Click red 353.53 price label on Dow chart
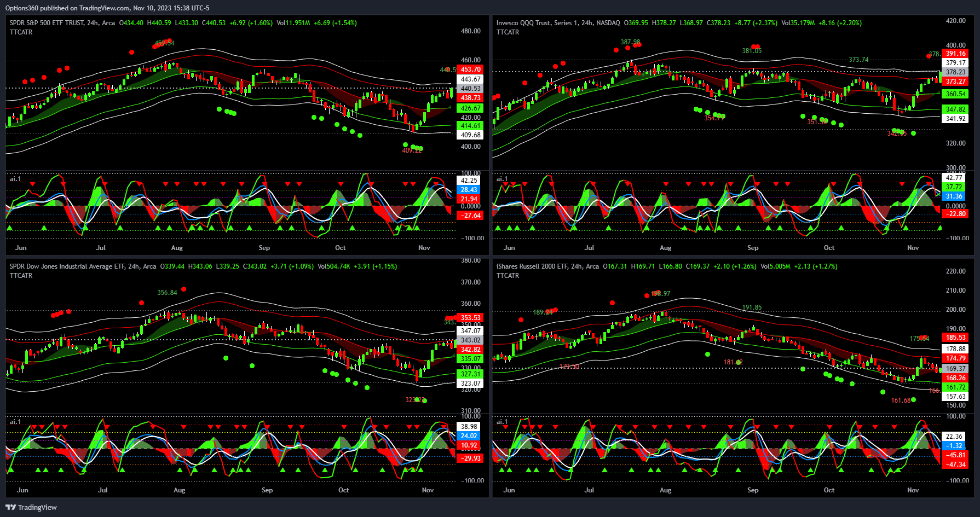 (470, 318)
